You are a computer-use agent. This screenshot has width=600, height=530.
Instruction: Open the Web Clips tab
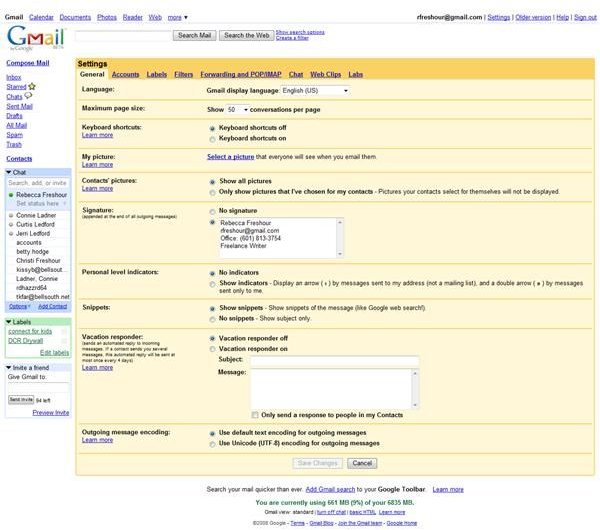(325, 74)
